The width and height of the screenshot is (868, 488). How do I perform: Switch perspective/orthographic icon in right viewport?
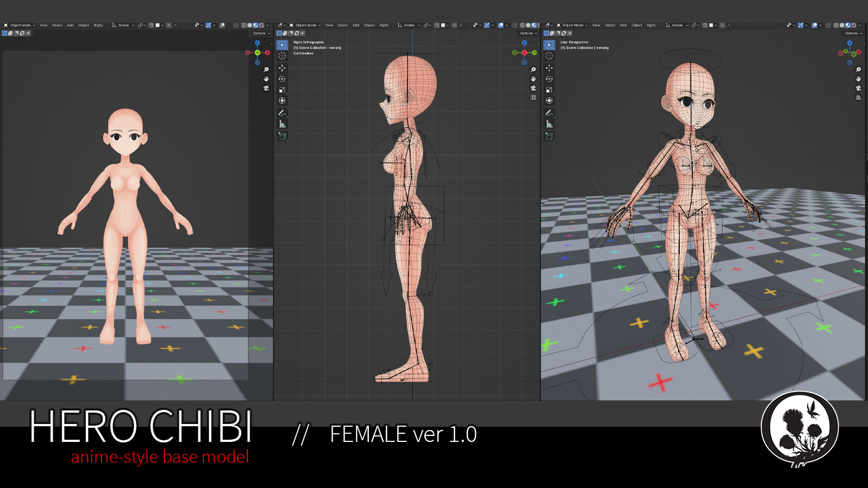(858, 98)
